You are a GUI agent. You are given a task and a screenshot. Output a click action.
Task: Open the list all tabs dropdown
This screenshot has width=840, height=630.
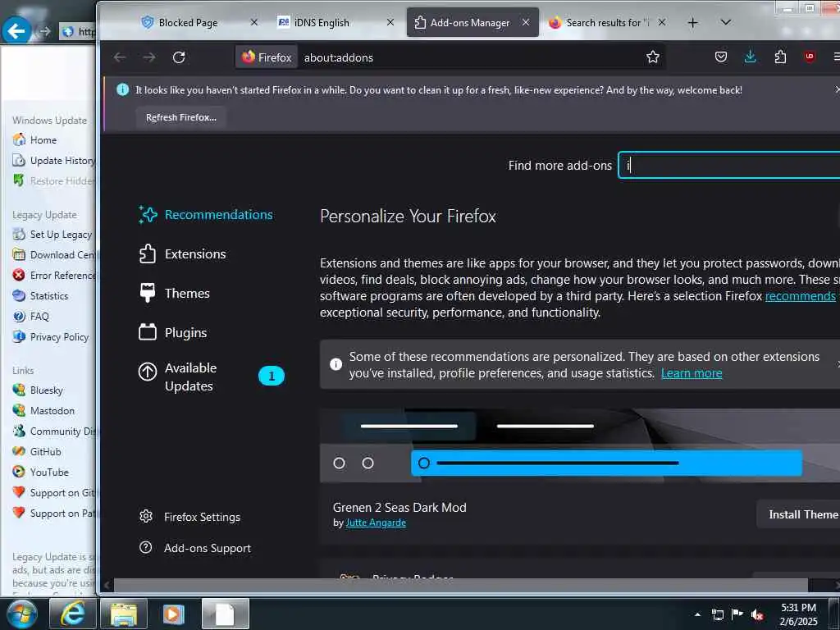726,22
